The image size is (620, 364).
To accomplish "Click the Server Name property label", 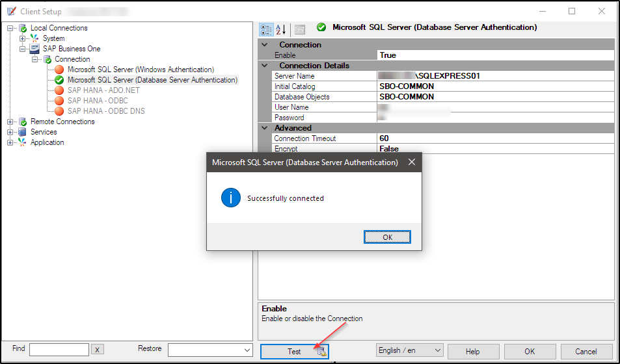I will [294, 76].
